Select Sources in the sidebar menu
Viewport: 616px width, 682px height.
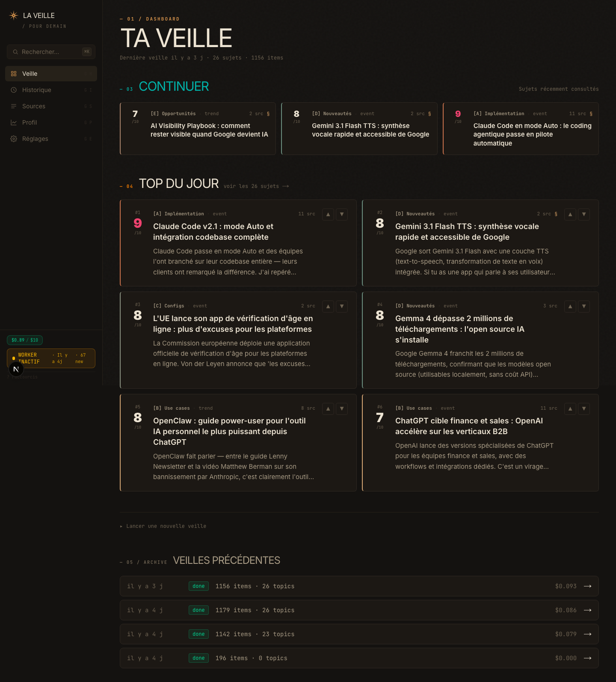[x=34, y=106]
